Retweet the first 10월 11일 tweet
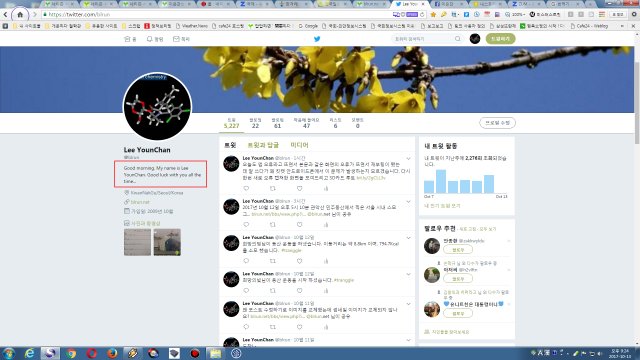 click(273, 327)
